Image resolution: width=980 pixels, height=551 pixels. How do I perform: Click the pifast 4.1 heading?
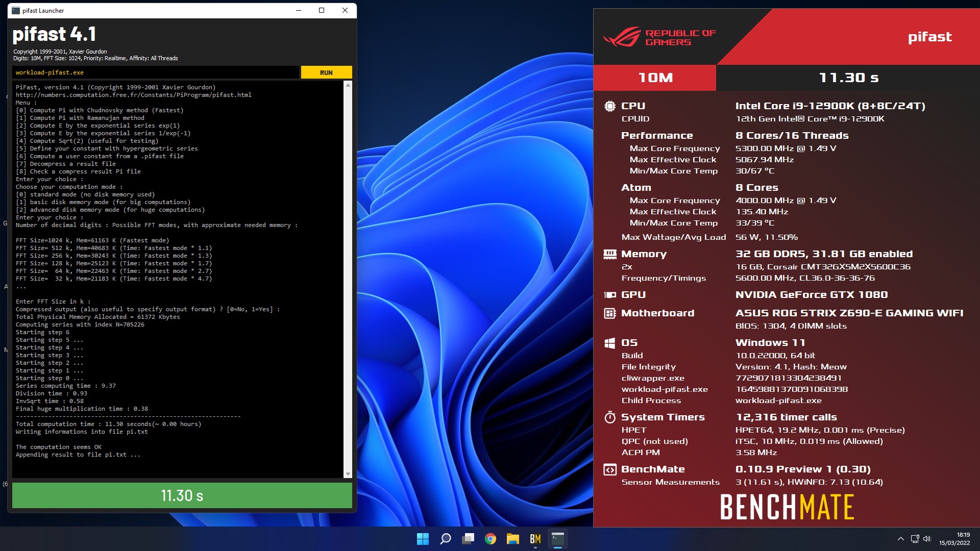click(54, 34)
